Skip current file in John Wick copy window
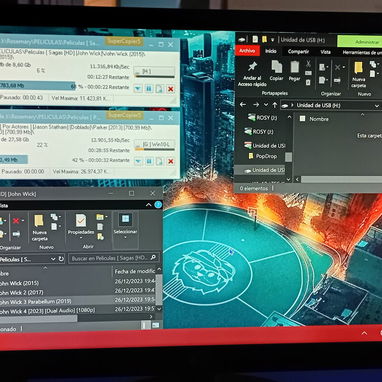The width and height of the screenshot is (382, 382). pos(160,89)
